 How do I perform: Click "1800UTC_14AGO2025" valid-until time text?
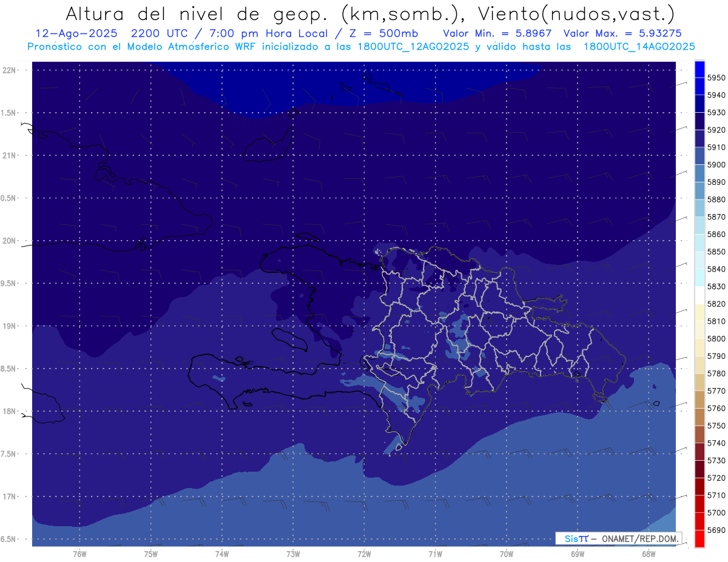(639, 47)
